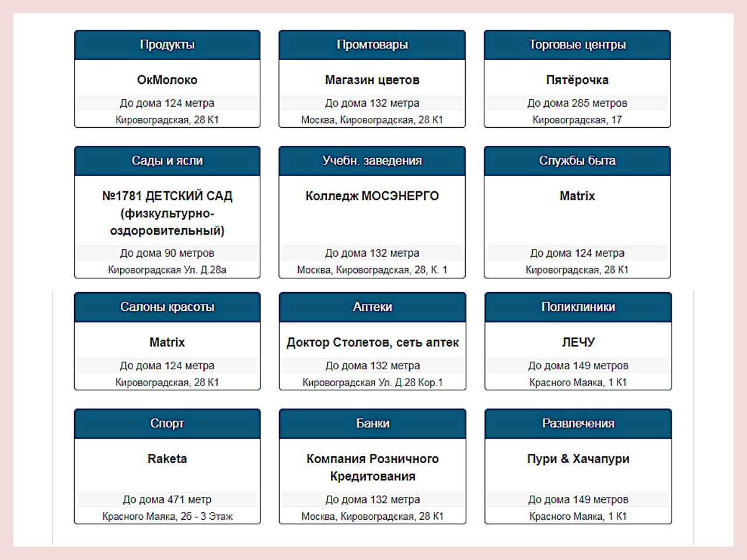
Task: Select the Аптеки header
Action: [x=372, y=307]
